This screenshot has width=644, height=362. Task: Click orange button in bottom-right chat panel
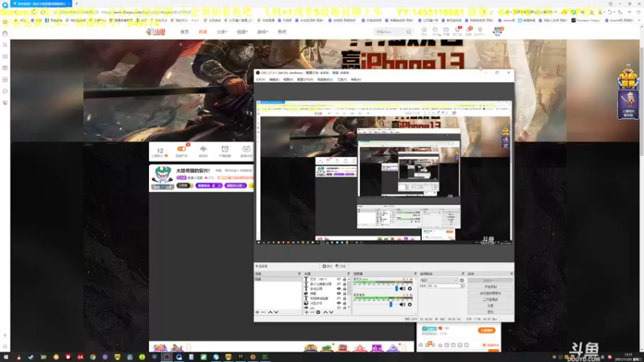tap(487, 331)
